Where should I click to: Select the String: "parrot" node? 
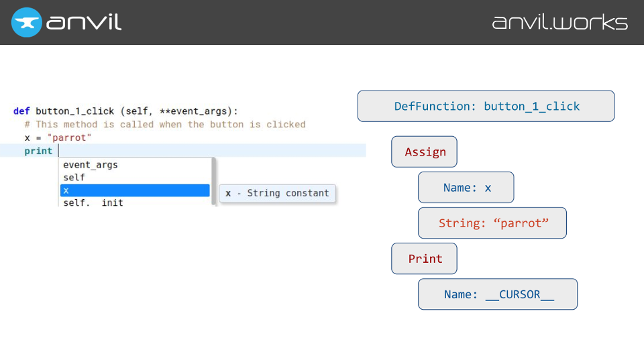point(492,223)
